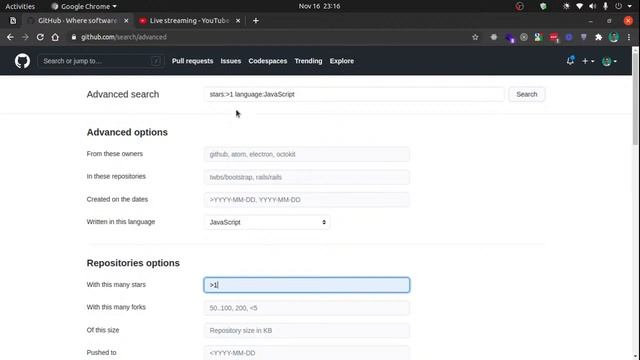
Task: Click the With this many stars field
Action: click(x=307, y=285)
